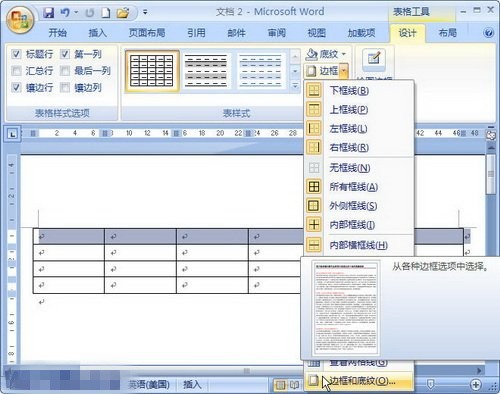Screen dimensions: 500x394
Task: Click the Undo arrow icon
Action: click(65, 13)
